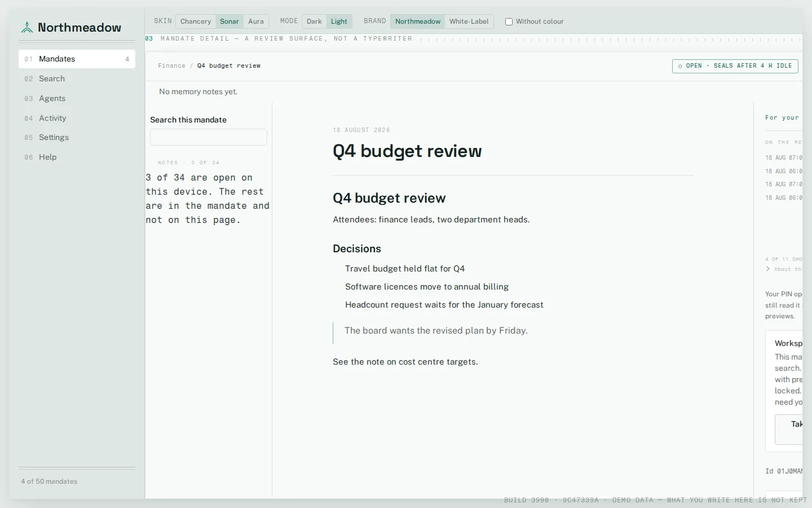Click Software licences move to annual billing

coord(427,287)
